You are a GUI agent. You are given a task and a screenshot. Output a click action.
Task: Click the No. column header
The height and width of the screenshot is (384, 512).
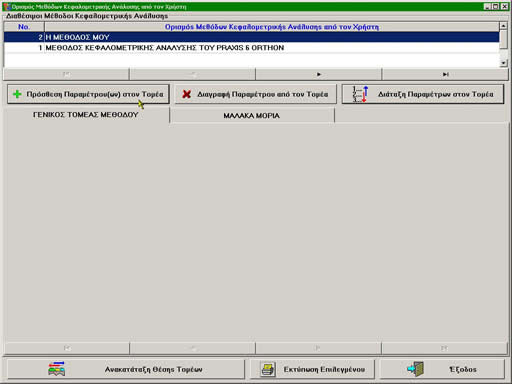coord(24,27)
